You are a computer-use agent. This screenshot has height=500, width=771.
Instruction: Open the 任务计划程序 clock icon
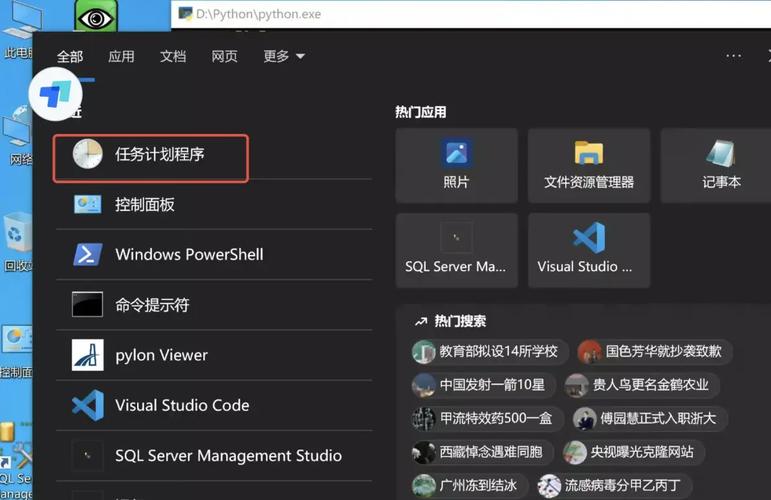tap(88, 154)
